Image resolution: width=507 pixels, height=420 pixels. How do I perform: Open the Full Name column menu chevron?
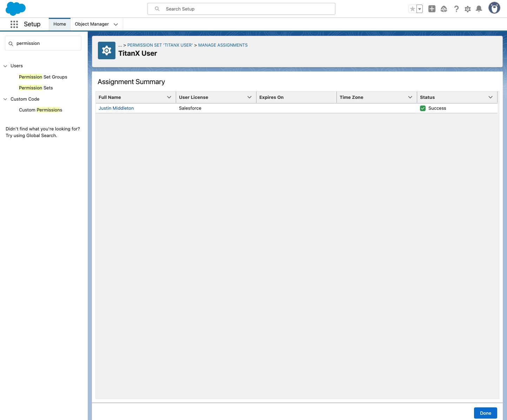(169, 97)
